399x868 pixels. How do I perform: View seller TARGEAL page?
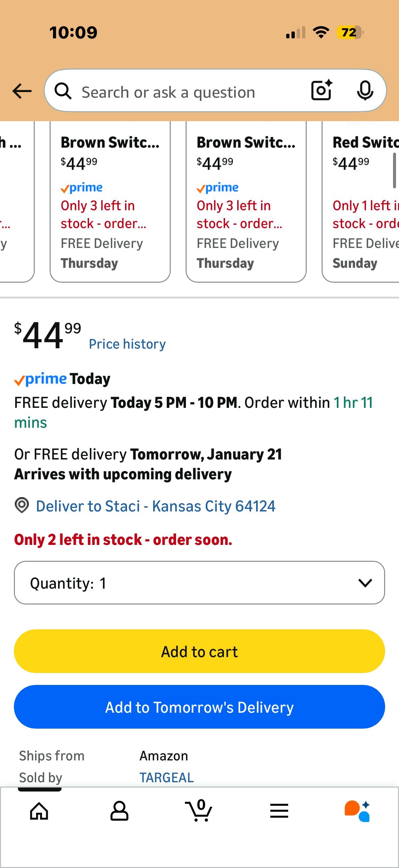click(x=166, y=777)
